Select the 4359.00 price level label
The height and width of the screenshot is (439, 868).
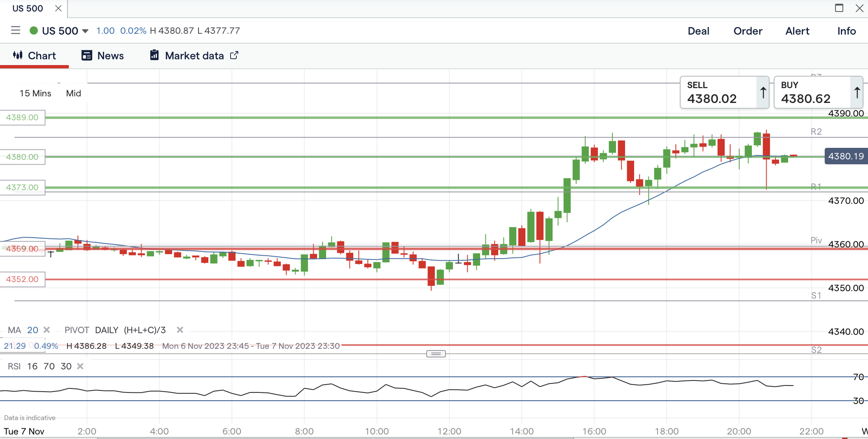[22, 249]
